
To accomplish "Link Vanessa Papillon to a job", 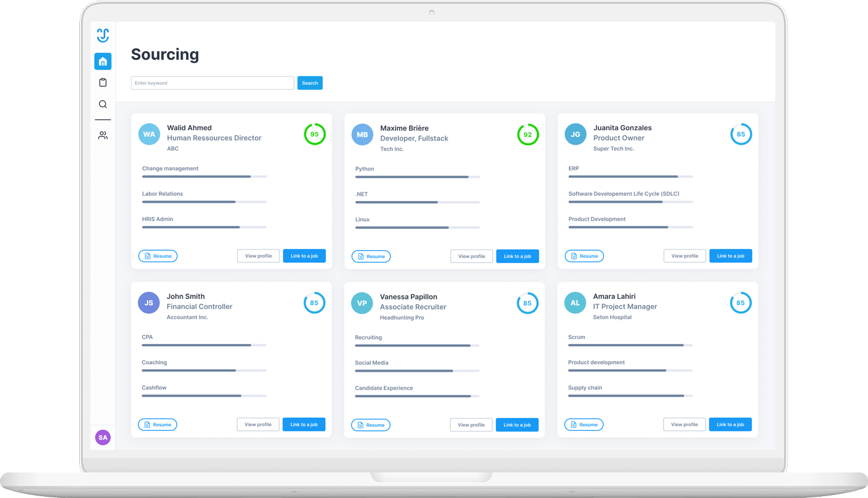I will 517,425.
